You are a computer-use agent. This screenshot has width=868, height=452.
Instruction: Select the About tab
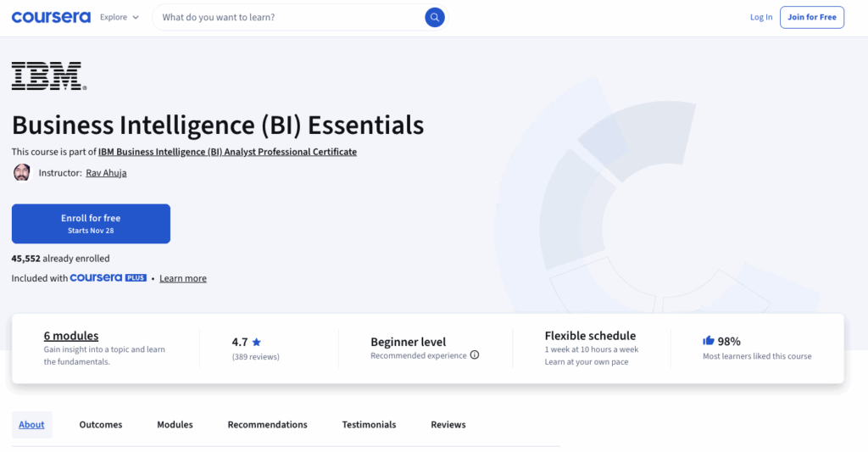[x=31, y=425]
